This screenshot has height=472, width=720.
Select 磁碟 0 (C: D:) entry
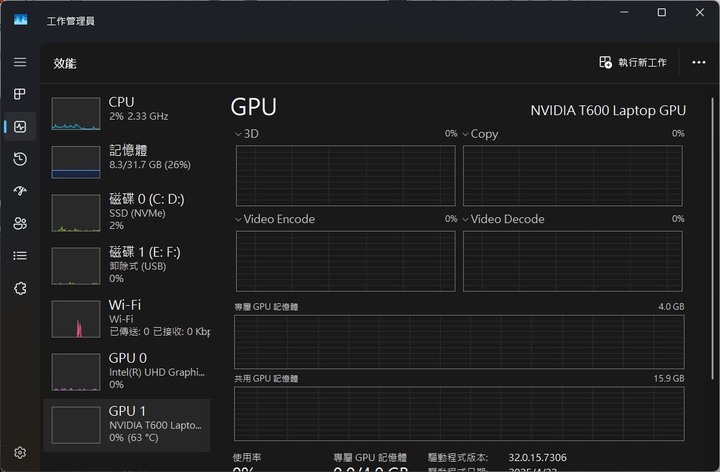coord(127,213)
